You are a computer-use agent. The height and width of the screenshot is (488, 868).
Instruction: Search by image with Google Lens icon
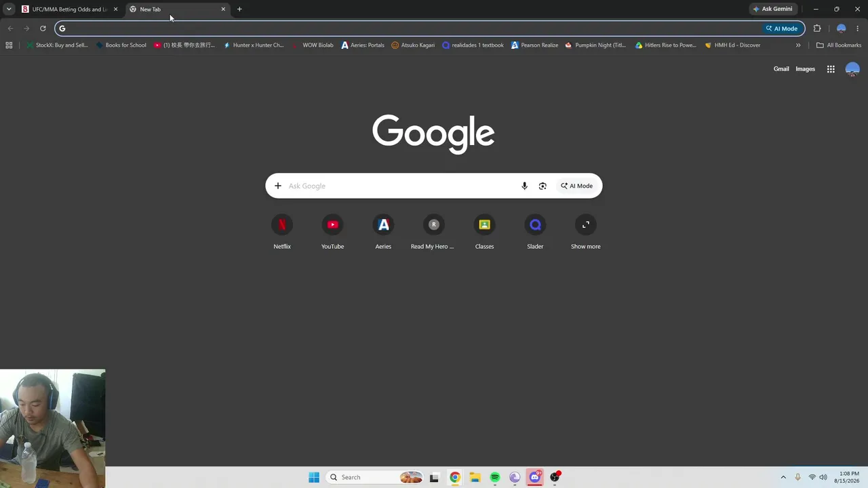[x=542, y=186]
